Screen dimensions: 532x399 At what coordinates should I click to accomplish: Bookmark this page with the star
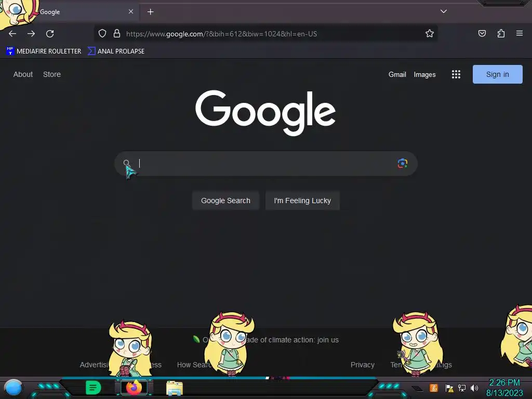coord(430,33)
